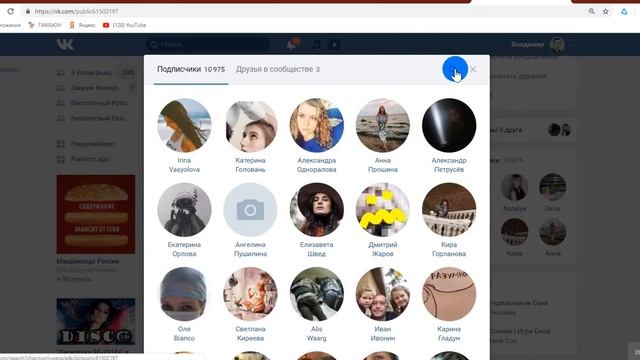Open the ГАМАЮН bookmark in the bookmarks bar
The width and height of the screenshot is (640, 360).
44,25
